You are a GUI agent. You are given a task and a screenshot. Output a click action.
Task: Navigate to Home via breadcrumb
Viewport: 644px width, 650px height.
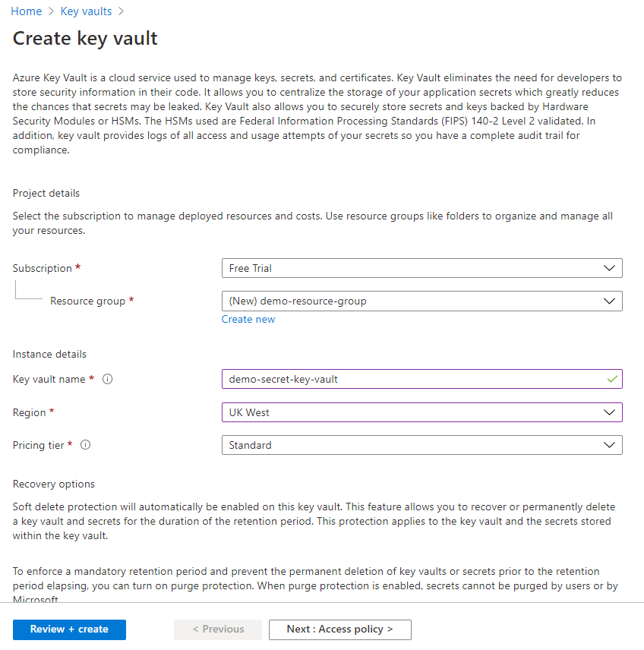coord(26,11)
